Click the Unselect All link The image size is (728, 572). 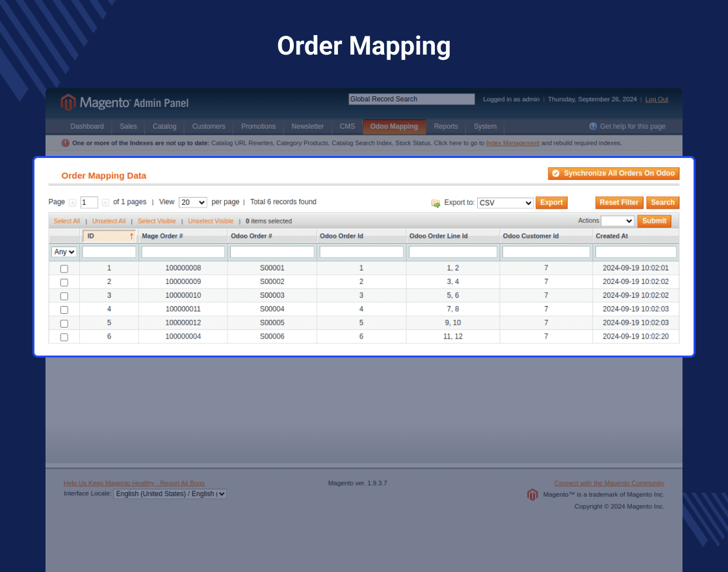point(109,221)
